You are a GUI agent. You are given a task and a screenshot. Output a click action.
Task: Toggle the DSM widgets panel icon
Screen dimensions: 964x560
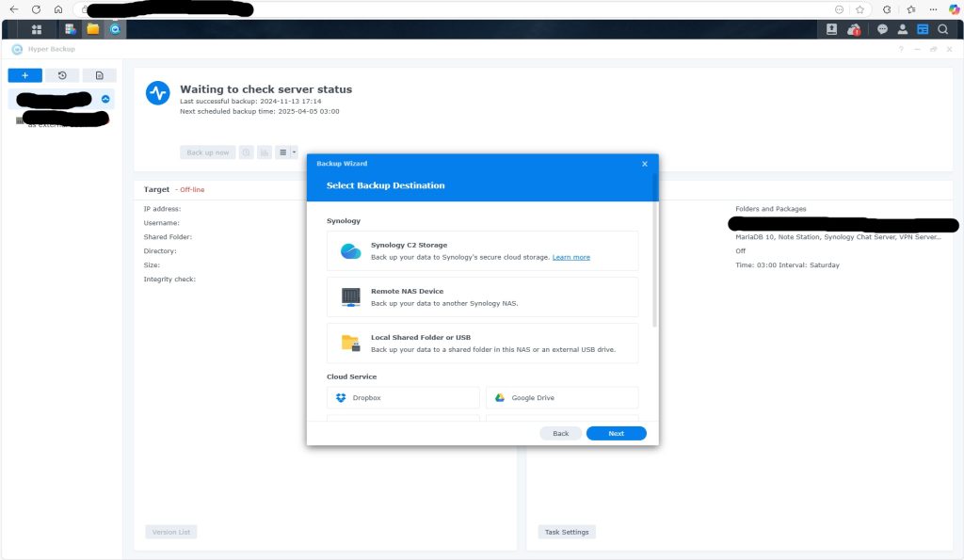pyautogui.click(x=923, y=29)
